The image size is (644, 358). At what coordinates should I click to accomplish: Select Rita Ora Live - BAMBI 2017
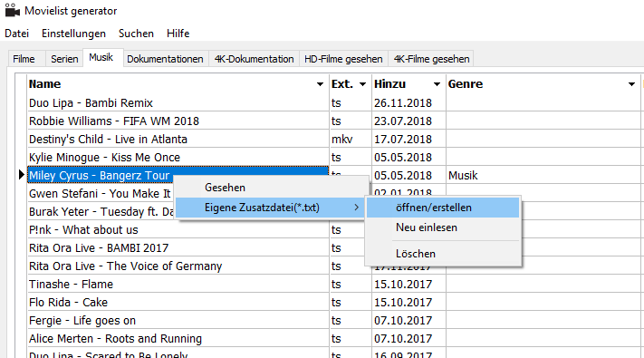[178, 247]
